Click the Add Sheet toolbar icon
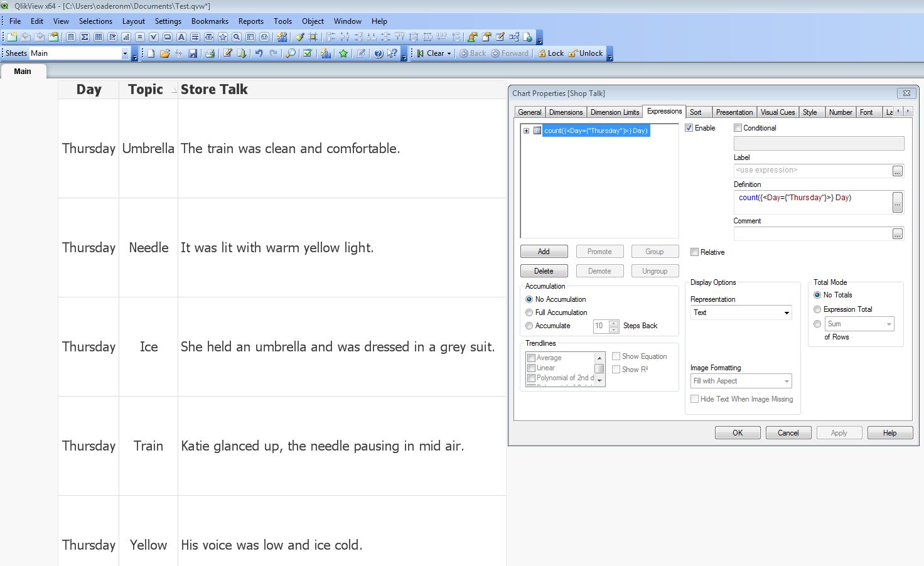The width and height of the screenshot is (924, 566). (x=12, y=37)
